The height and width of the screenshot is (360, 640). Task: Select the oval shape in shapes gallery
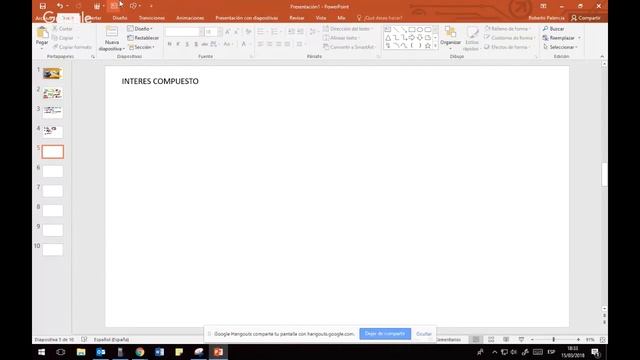420,29
